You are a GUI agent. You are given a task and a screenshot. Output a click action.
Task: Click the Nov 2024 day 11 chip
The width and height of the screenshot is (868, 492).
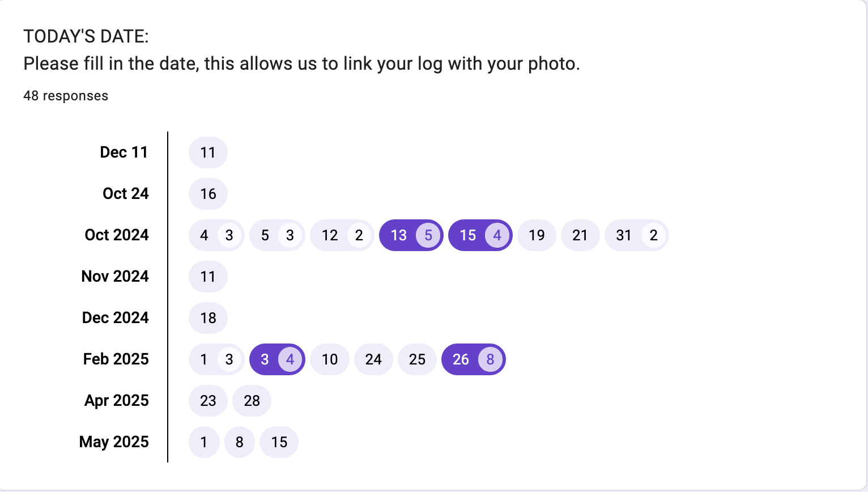(208, 277)
